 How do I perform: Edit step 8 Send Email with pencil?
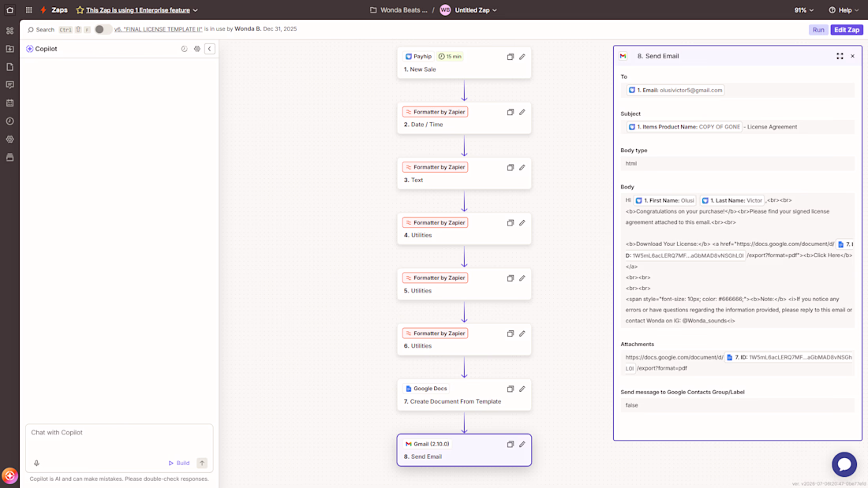point(522,444)
